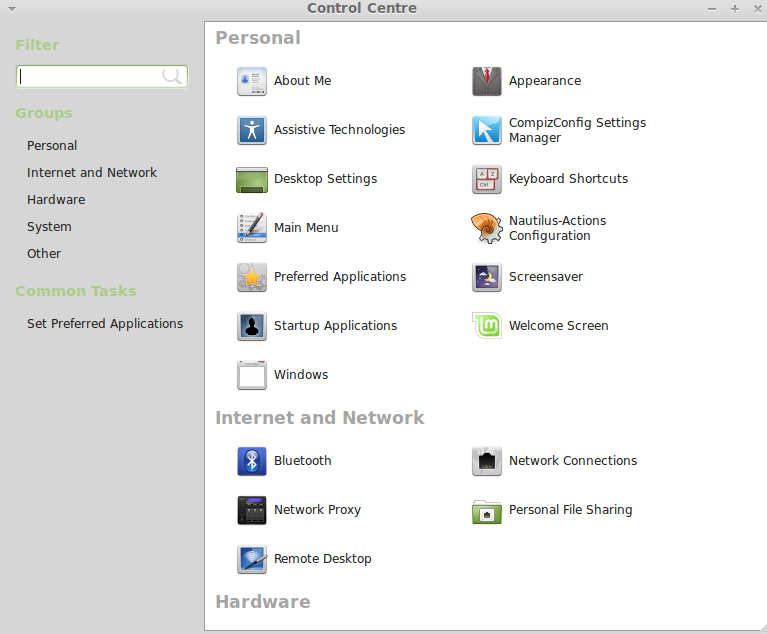Open CompizConfig Settings Manager icon

(487, 130)
